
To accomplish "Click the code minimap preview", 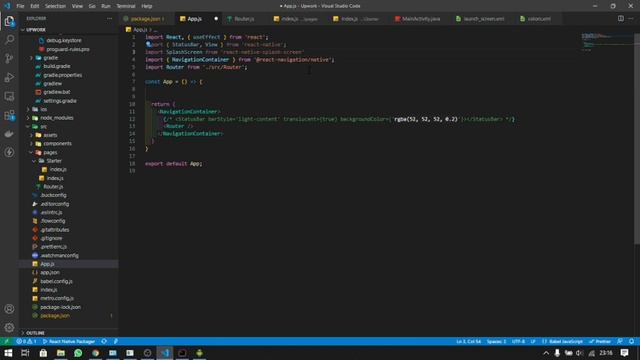I will tap(607, 41).
